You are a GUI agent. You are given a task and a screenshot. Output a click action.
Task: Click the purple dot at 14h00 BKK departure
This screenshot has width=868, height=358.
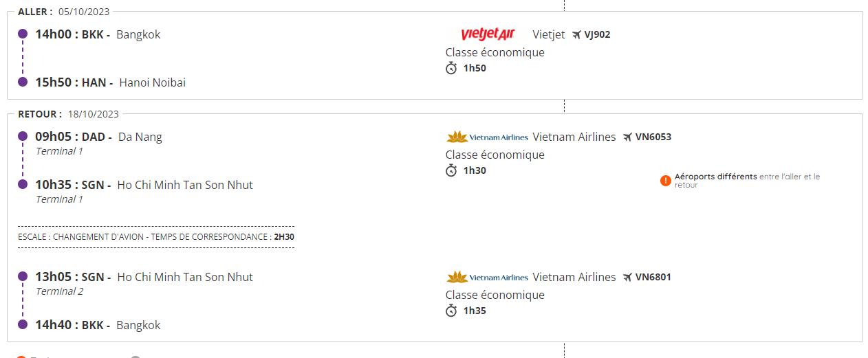coord(23,34)
